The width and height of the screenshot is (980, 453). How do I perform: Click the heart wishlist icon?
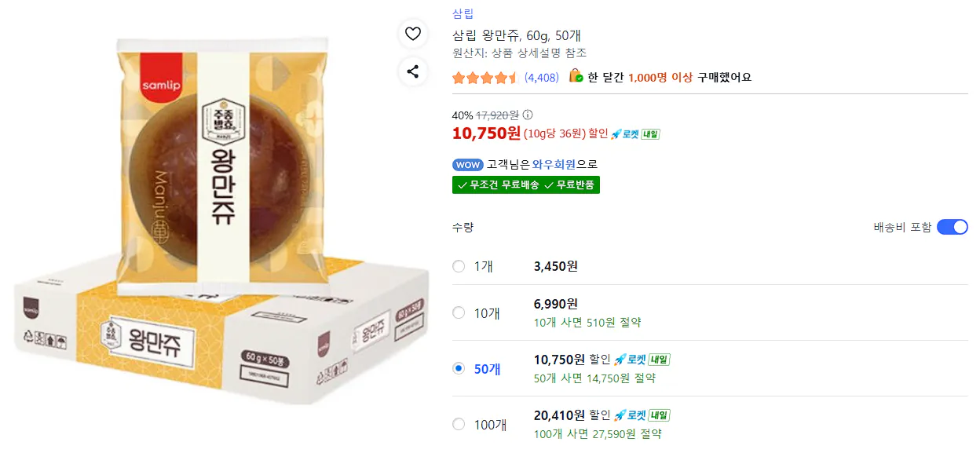click(x=412, y=35)
